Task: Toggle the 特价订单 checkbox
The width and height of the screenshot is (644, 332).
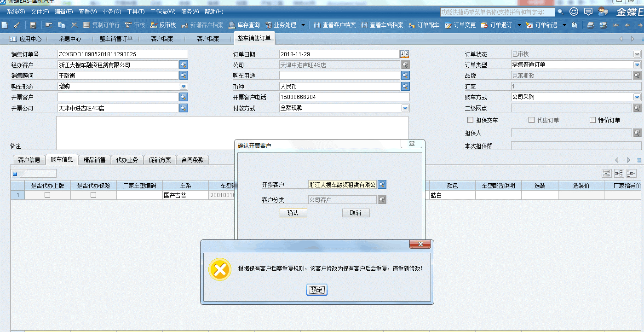Action: click(592, 120)
